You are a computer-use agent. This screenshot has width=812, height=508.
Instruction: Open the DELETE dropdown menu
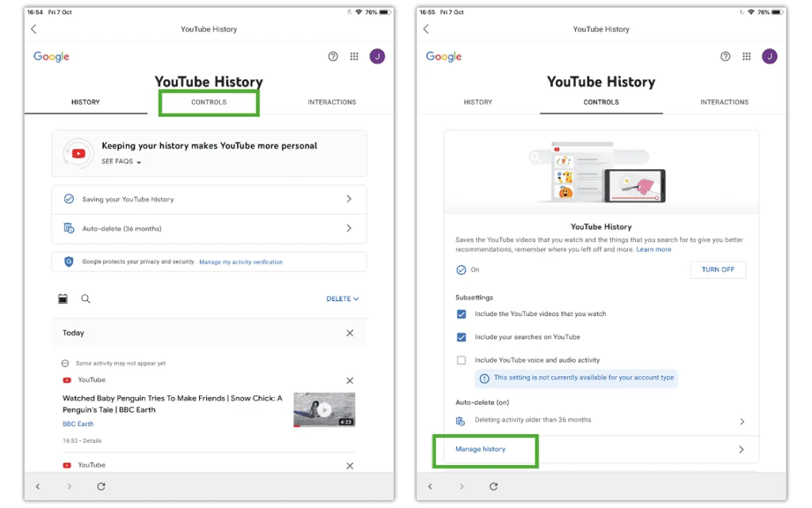[x=343, y=298]
